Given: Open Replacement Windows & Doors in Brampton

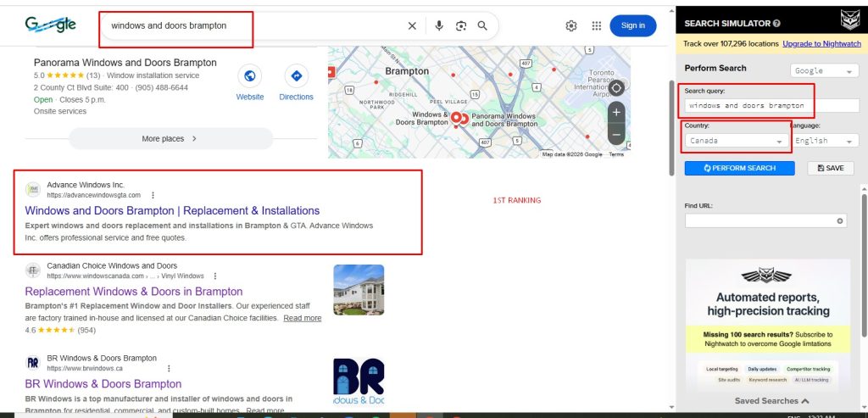Looking at the screenshot, I should 133,292.
